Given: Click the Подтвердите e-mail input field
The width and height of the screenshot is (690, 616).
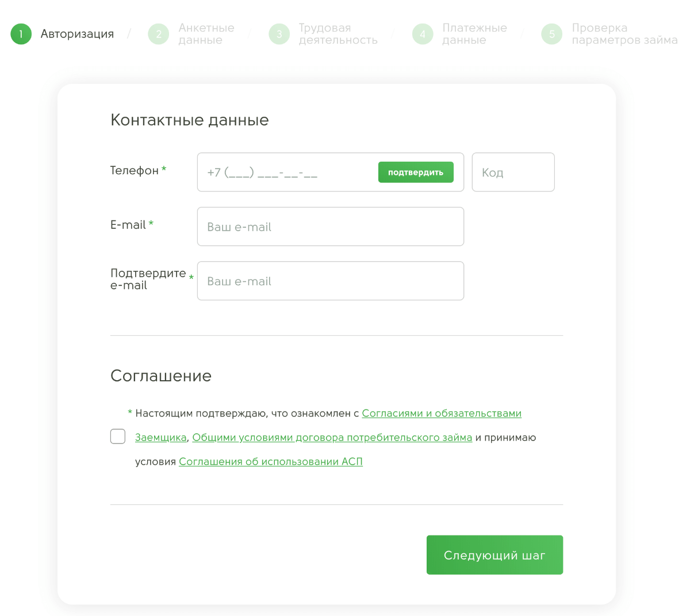Looking at the screenshot, I should point(330,281).
